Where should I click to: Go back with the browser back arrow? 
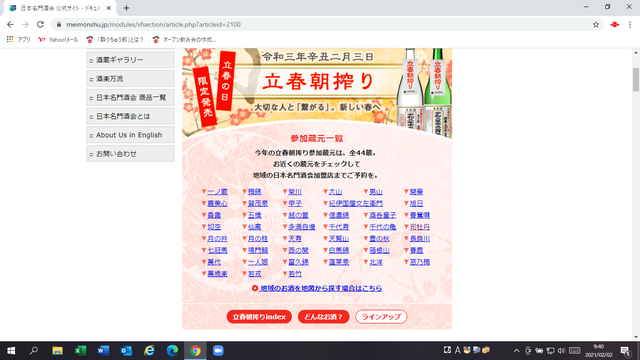10,24
